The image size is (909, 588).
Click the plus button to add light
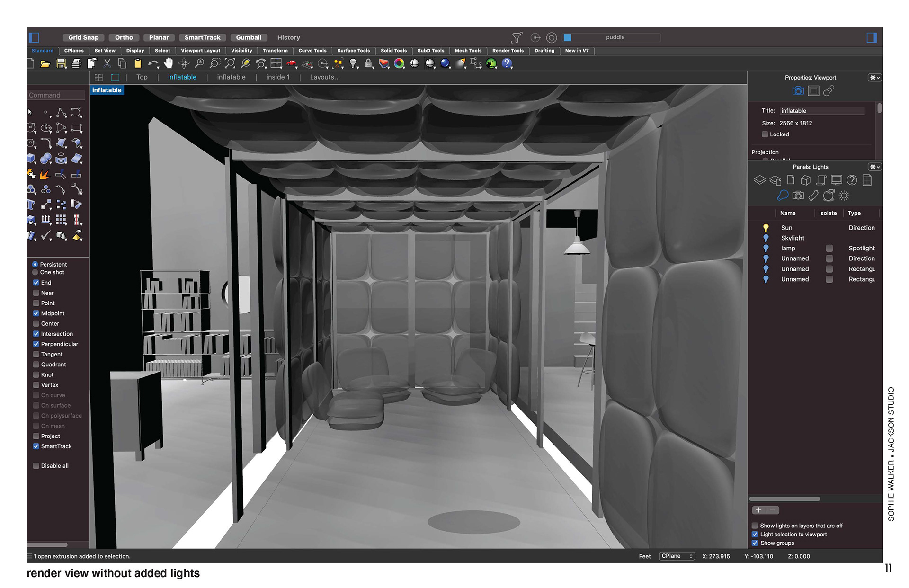pyautogui.click(x=758, y=510)
